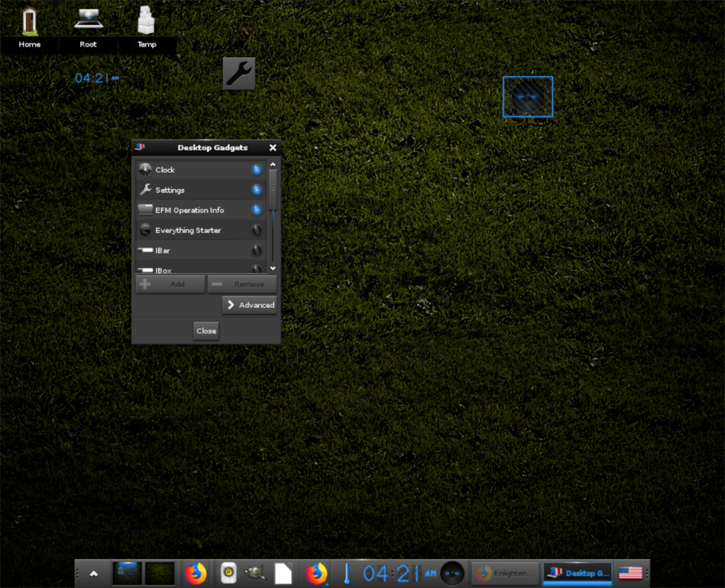Screen dimensions: 725x588
Task: Open the Home icon on the desktop
Action: pyautogui.click(x=29, y=21)
